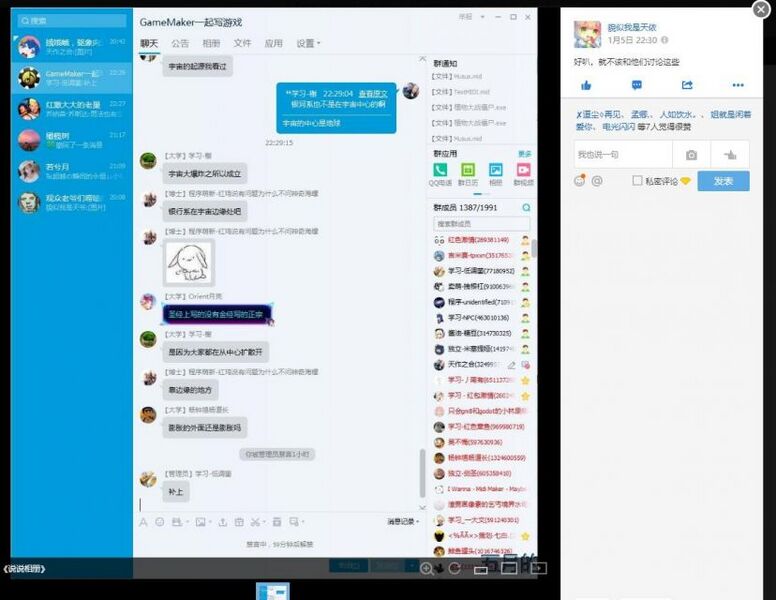Mention someone with the @ icon
Viewport: 776px width, 600px height.
click(597, 181)
